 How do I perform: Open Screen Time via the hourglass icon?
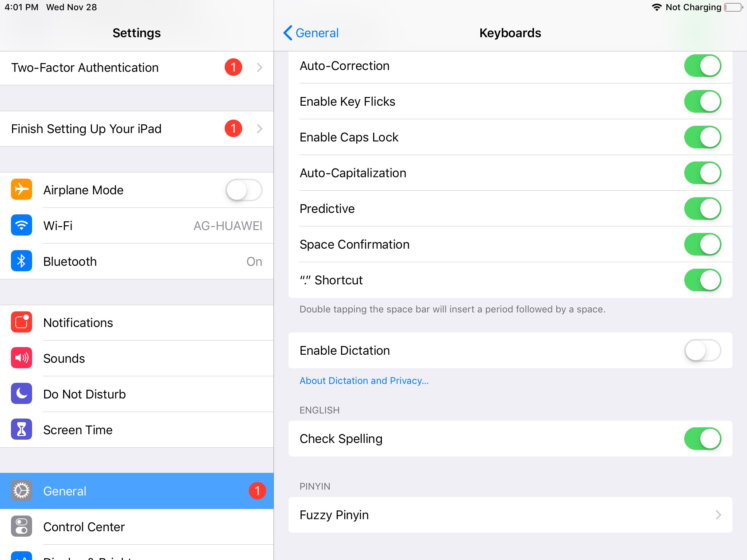21,429
